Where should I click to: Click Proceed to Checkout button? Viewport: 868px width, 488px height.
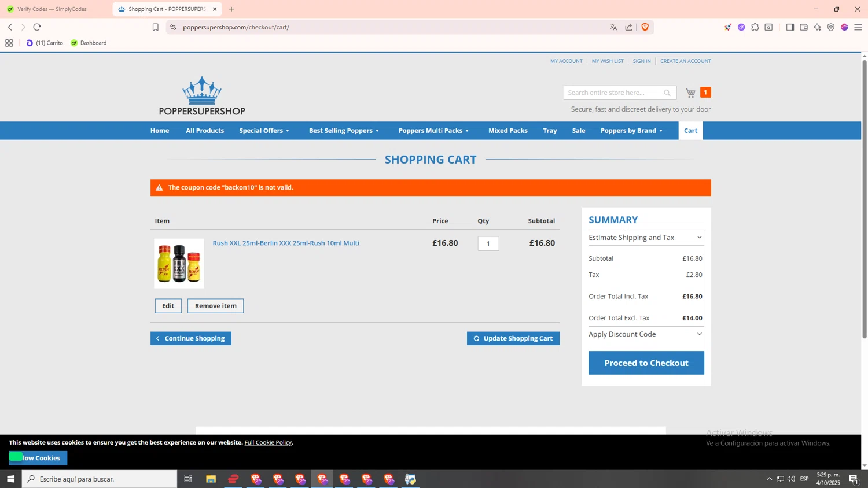pyautogui.click(x=646, y=363)
